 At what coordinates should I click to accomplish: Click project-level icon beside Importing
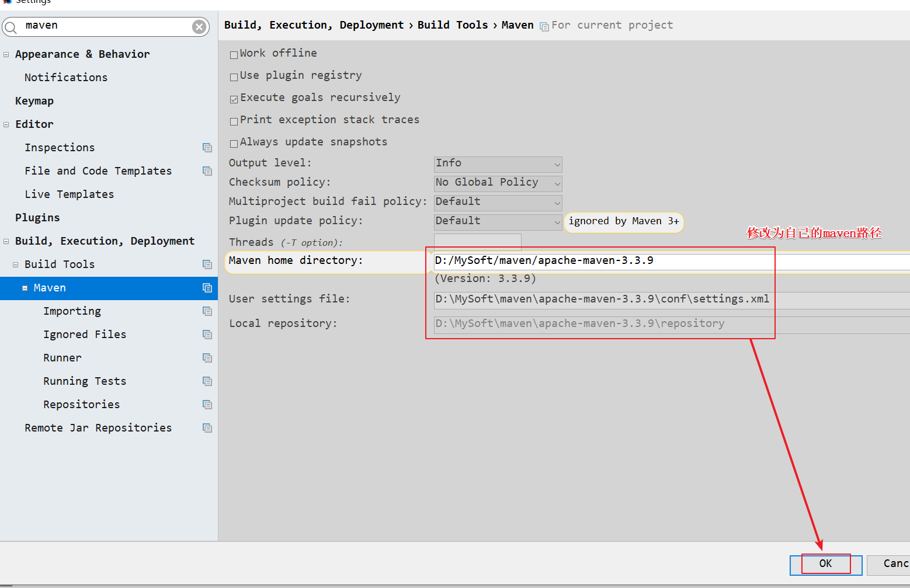point(207,311)
